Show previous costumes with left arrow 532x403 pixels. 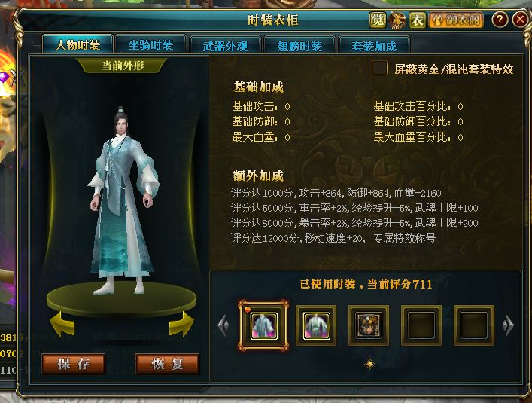pos(223,325)
